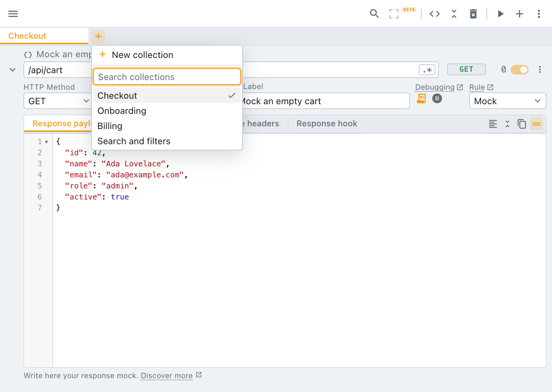Click the Label field Mock an empty cart

326,101
